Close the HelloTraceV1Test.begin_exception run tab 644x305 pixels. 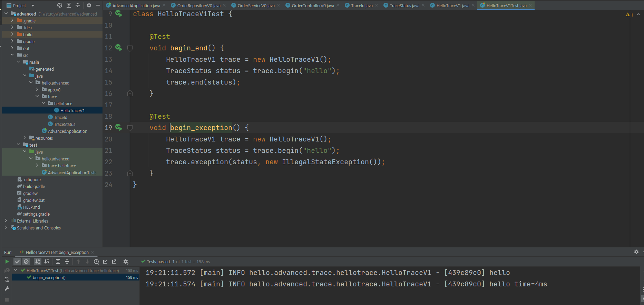coord(92,252)
